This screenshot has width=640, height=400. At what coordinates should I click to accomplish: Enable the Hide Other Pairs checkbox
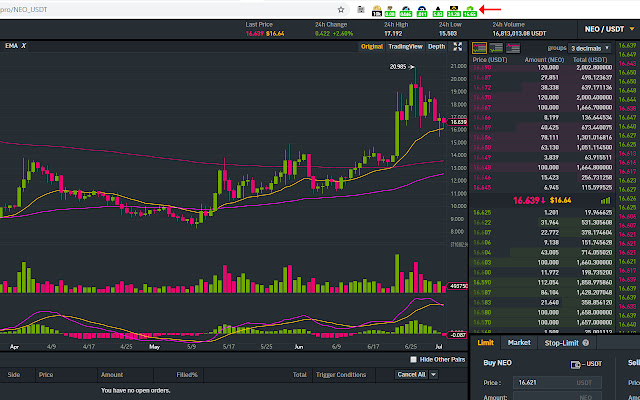pos(414,359)
